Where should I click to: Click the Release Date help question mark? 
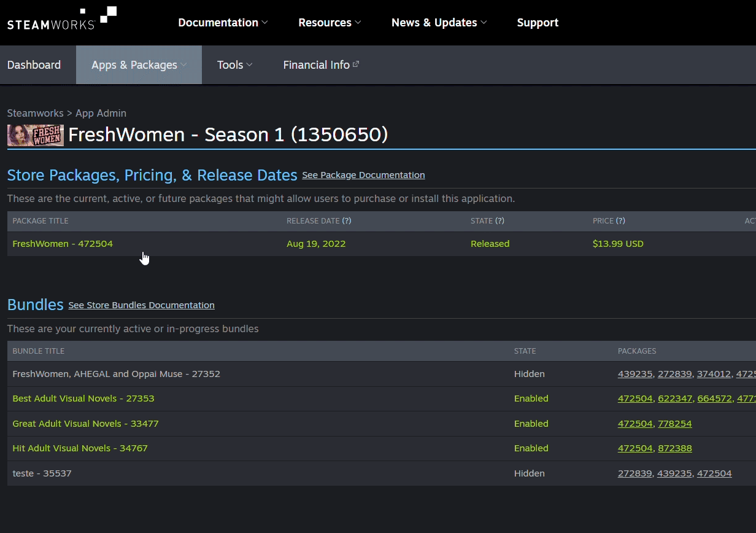tap(347, 221)
